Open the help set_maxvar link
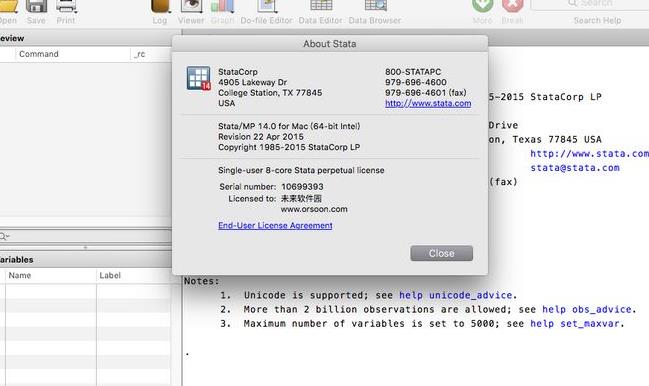 click(575, 324)
